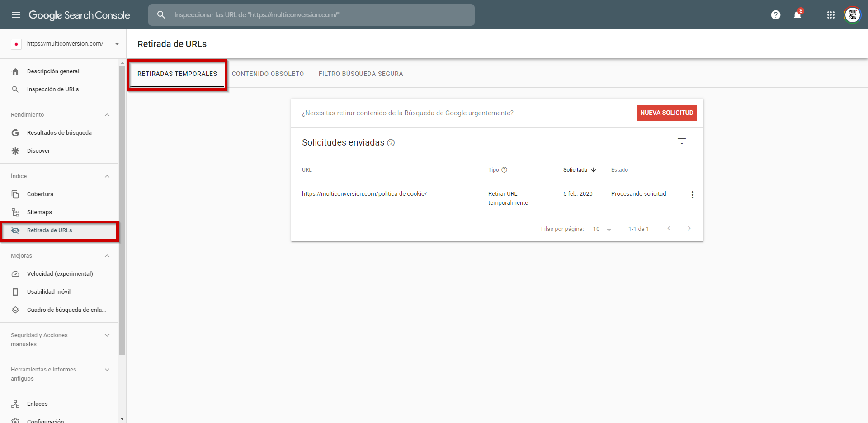Click the sidebar scroll down arrow
The image size is (868, 423).
pyautogui.click(x=122, y=419)
